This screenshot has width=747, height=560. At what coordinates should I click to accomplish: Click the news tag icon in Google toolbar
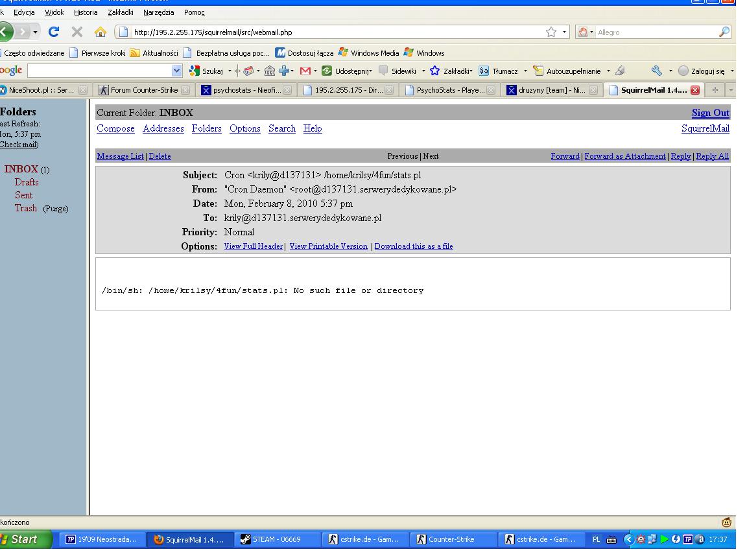pos(248,71)
